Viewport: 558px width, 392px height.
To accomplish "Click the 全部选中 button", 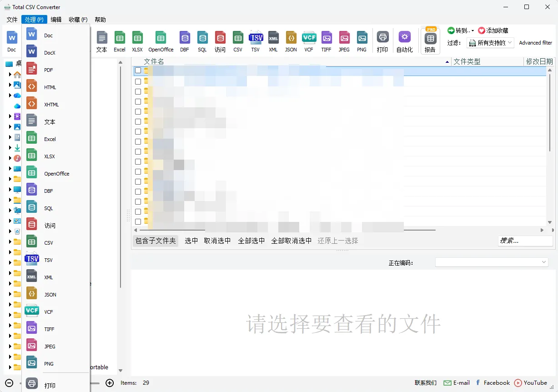I will [x=251, y=241].
